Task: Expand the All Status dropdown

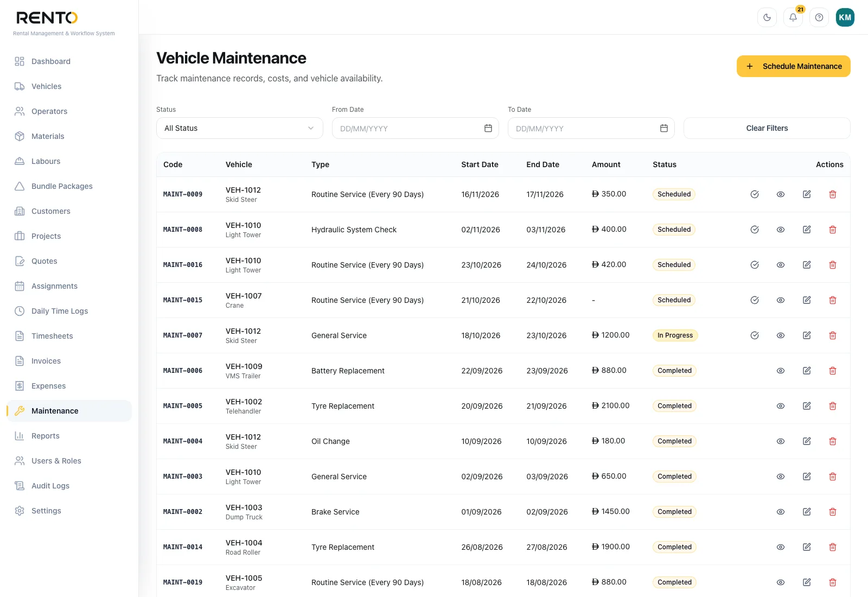Action: (240, 128)
